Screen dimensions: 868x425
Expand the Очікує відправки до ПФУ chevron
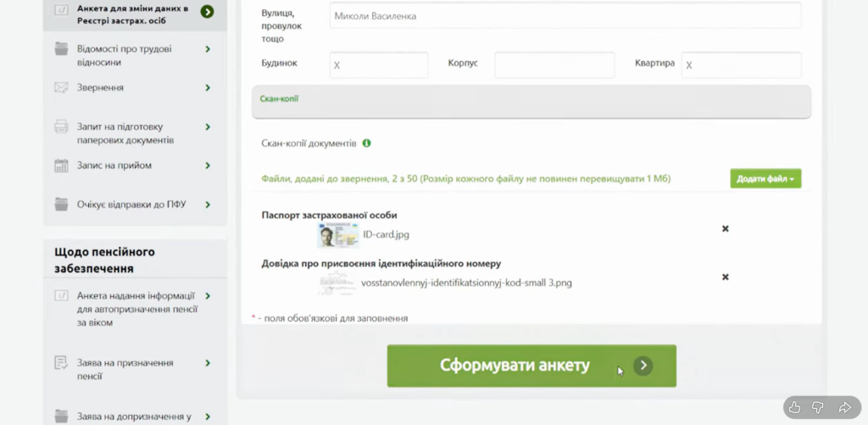208,204
